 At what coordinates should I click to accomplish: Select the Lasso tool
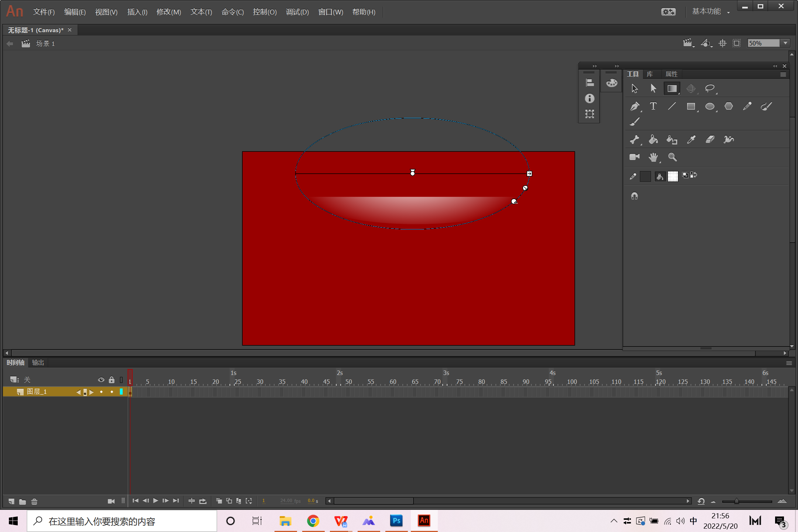(709, 88)
